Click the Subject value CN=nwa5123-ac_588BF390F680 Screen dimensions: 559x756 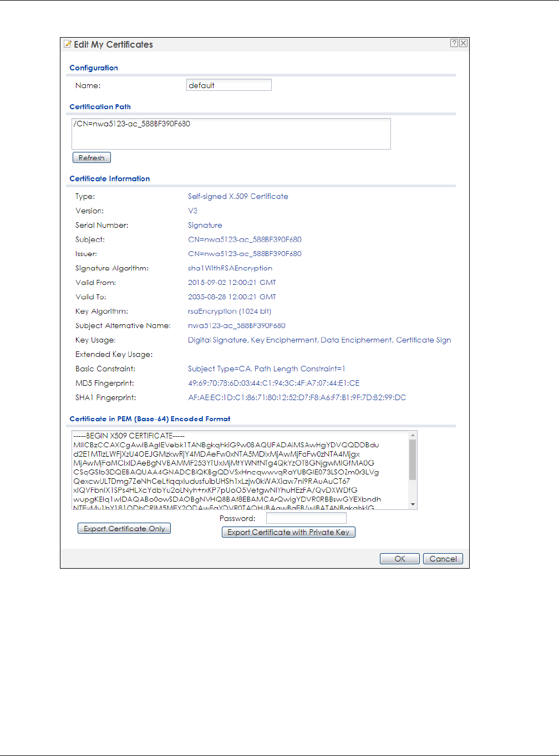click(245, 239)
